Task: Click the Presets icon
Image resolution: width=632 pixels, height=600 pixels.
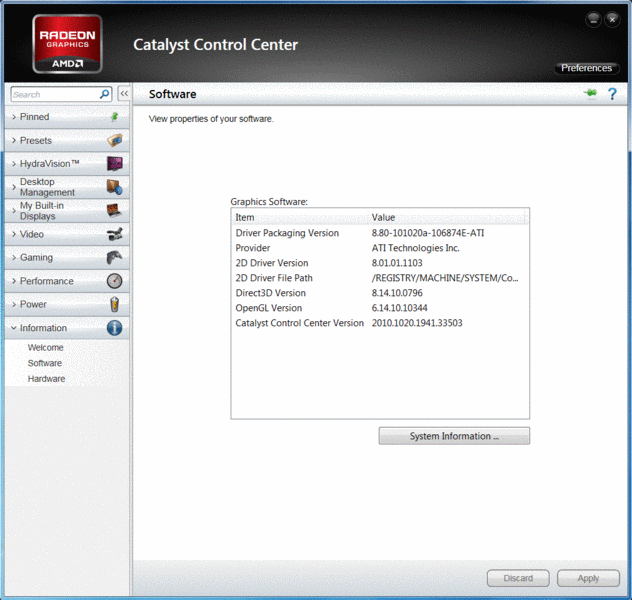Action: click(115, 140)
